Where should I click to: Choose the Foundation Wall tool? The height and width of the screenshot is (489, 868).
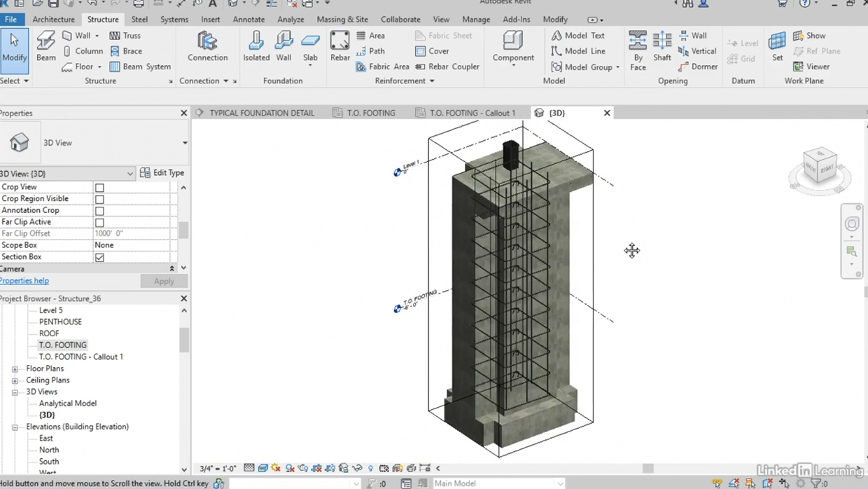283,47
